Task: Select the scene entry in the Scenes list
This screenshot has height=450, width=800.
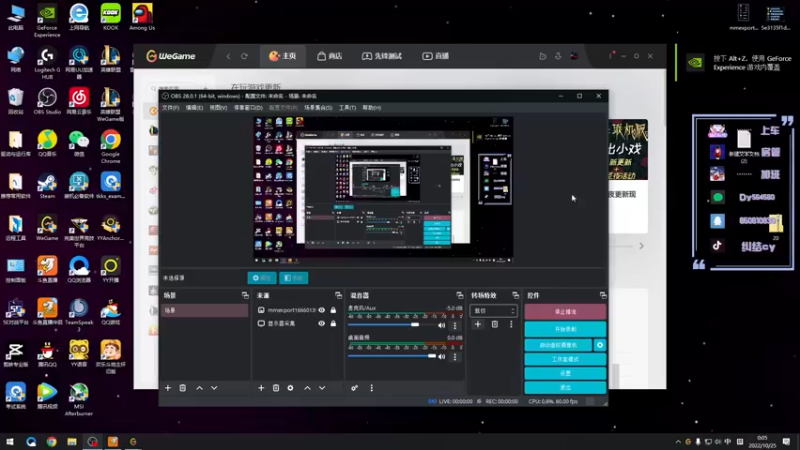Action: coord(205,310)
